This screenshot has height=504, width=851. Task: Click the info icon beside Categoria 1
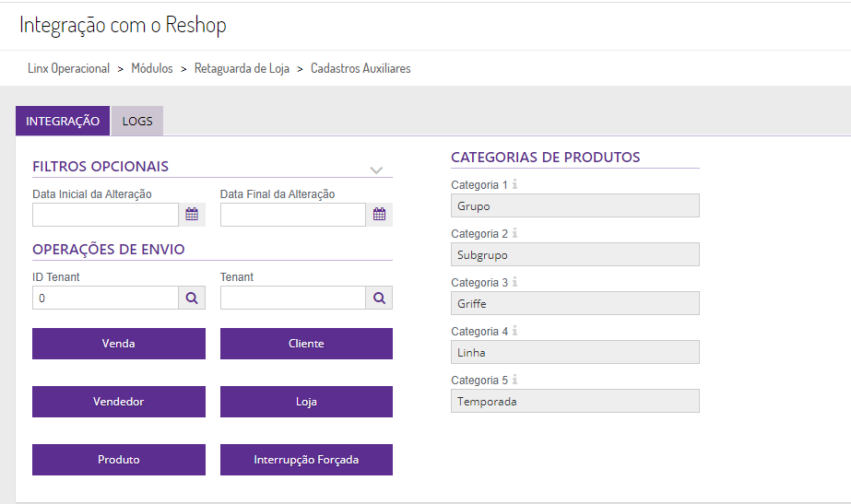point(515,185)
